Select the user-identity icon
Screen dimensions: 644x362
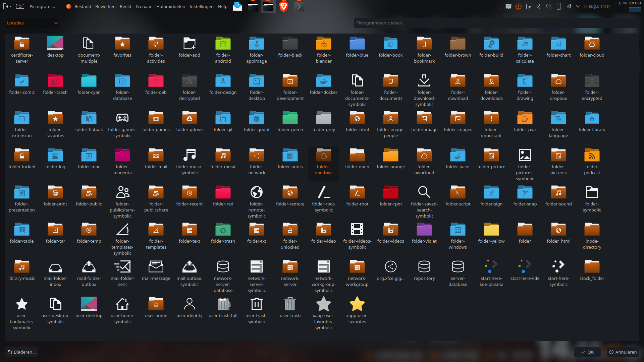pyautogui.click(x=189, y=304)
